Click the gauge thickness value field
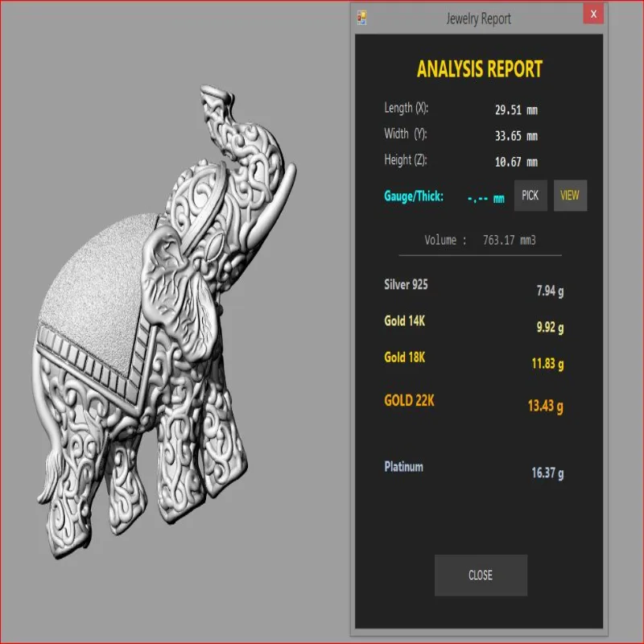 pos(486,199)
